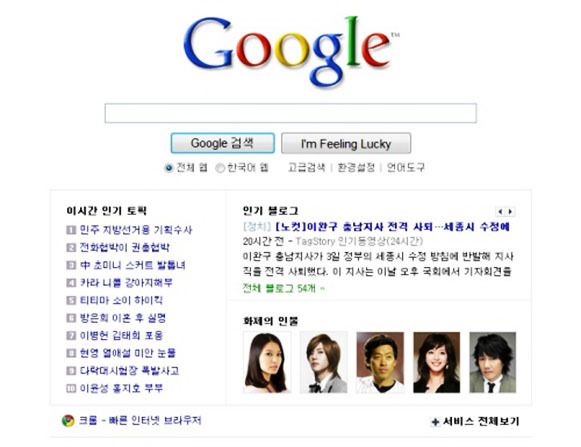Viewport: 581px width, 447px height.
Task: Open the 환경설정 link
Action: [x=356, y=168]
